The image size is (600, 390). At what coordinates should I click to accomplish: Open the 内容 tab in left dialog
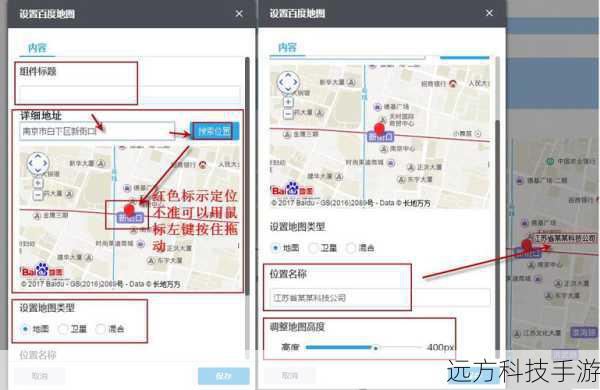(37, 47)
